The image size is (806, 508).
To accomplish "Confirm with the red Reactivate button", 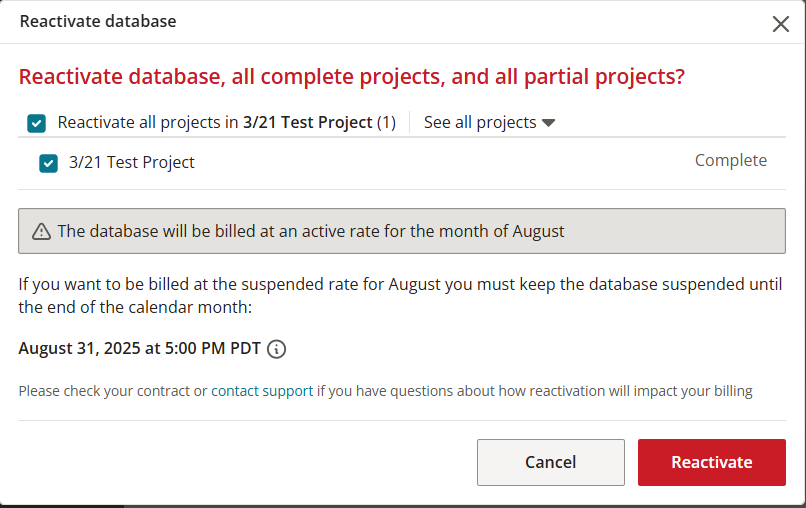I will click(x=711, y=462).
